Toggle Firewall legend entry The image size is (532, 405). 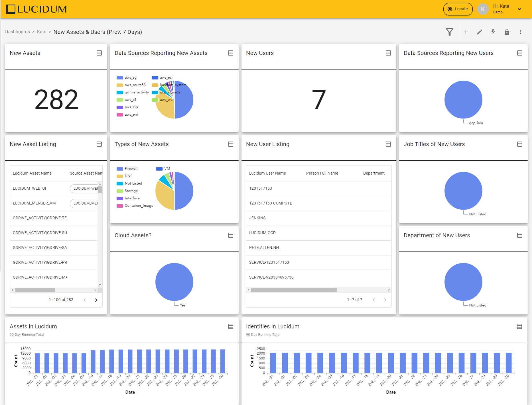click(127, 169)
